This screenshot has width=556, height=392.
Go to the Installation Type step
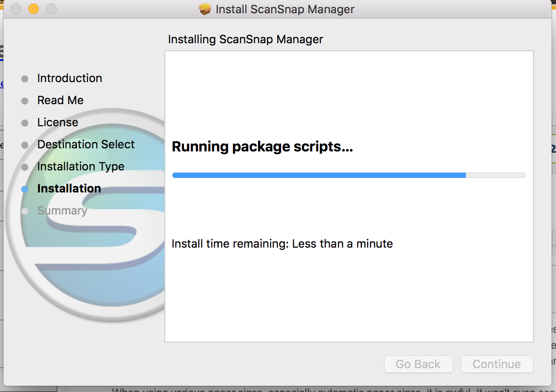[x=80, y=166]
